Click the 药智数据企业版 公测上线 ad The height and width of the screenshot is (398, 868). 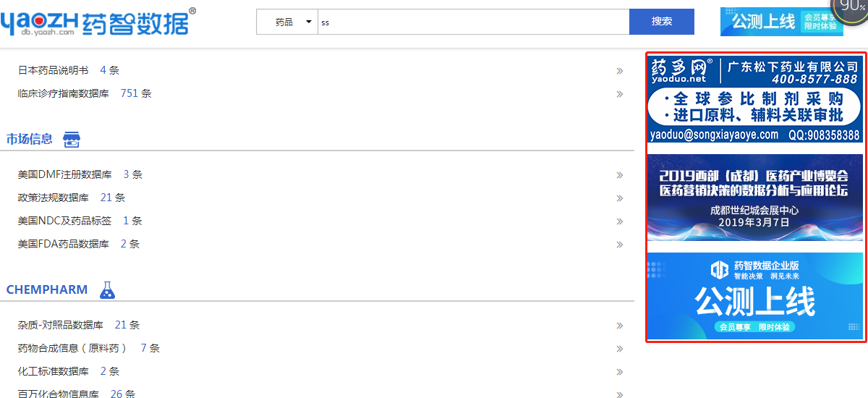[755, 295]
